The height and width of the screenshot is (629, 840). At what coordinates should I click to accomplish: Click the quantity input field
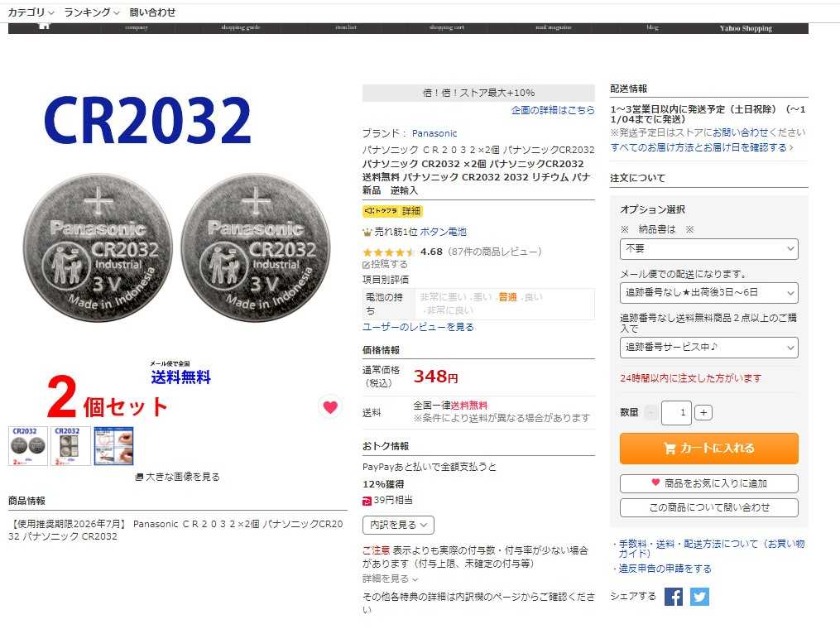(x=676, y=412)
